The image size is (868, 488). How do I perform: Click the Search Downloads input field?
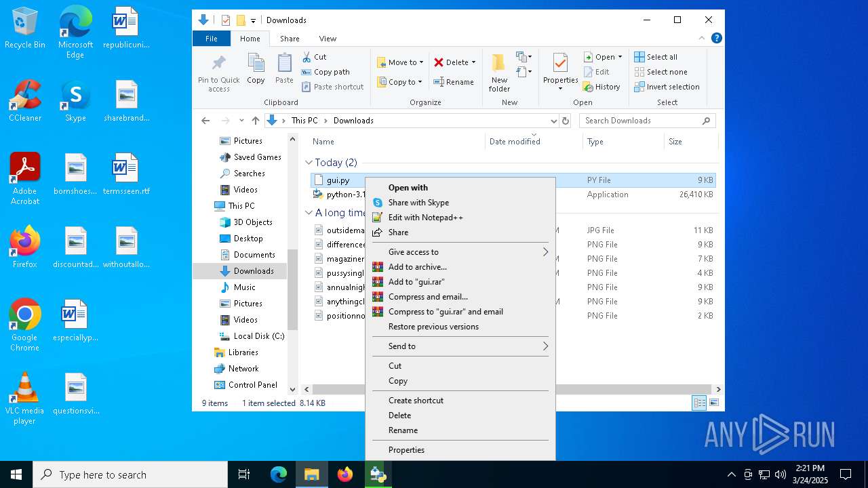pos(641,121)
